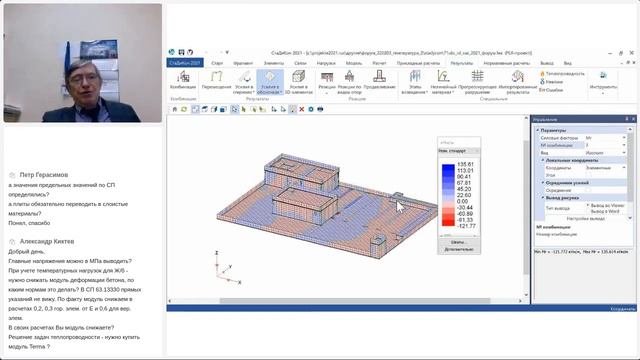
Task: Click the Цвета... legend button
Action: point(459,242)
